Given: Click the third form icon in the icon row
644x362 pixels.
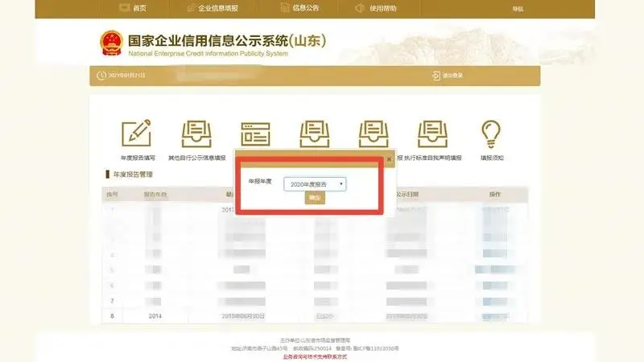Looking at the screenshot, I should click(x=254, y=134).
